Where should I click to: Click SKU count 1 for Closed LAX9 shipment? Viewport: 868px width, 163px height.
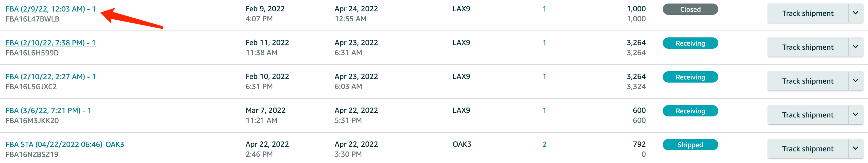[544, 9]
